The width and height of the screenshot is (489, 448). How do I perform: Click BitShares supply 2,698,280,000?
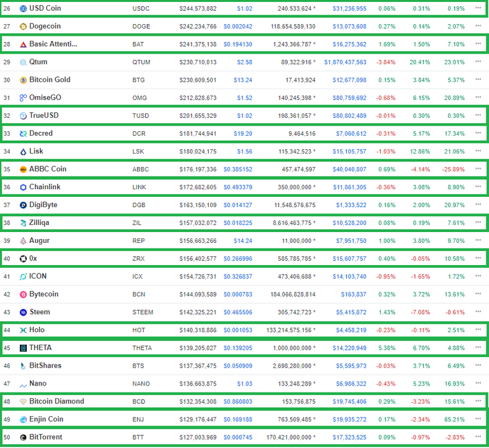[x=292, y=366]
